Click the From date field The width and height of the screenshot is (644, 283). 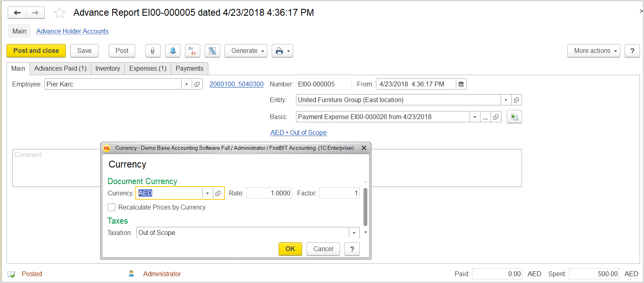coord(416,84)
